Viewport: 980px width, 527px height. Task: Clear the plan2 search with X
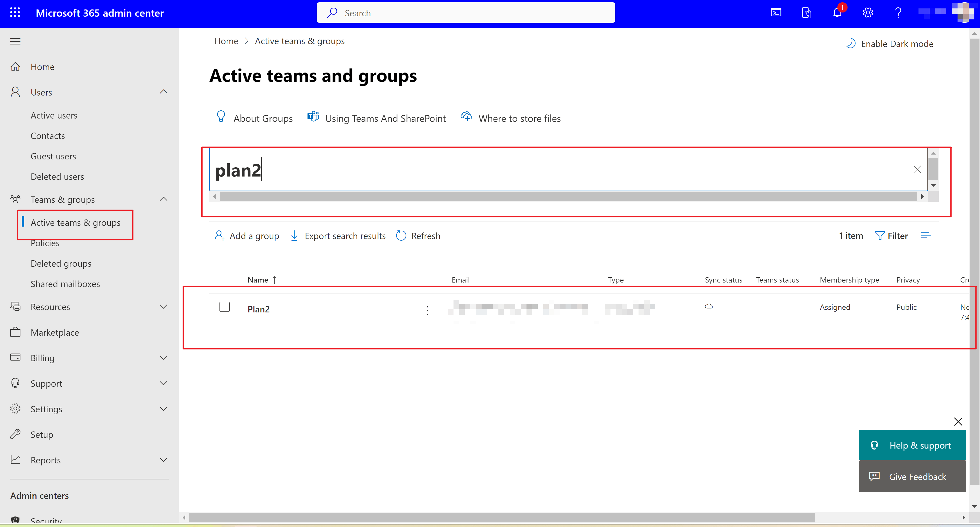[917, 169]
